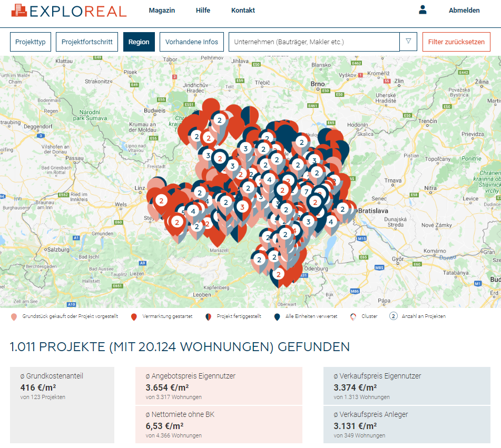Open the Vorhandene Infos filter
Image resolution: width=501 pixels, height=448 pixels.
(192, 42)
